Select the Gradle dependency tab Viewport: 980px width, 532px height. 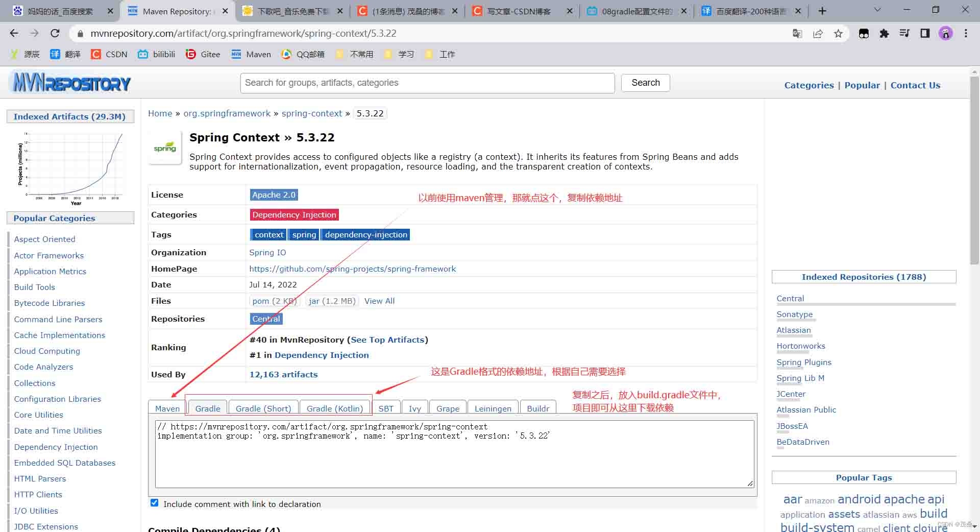208,408
